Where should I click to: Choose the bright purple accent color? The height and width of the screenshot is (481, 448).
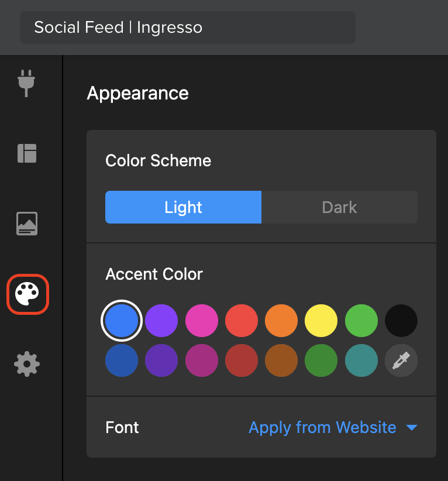[x=161, y=321]
